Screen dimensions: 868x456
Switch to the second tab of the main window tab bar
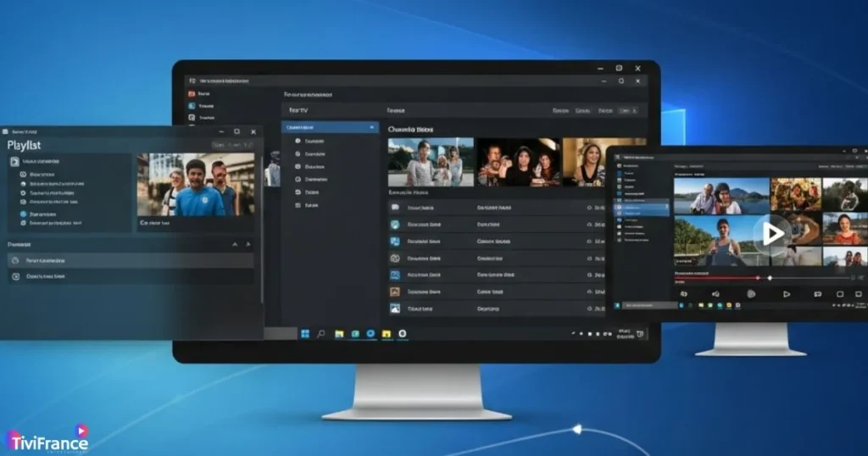396,110
